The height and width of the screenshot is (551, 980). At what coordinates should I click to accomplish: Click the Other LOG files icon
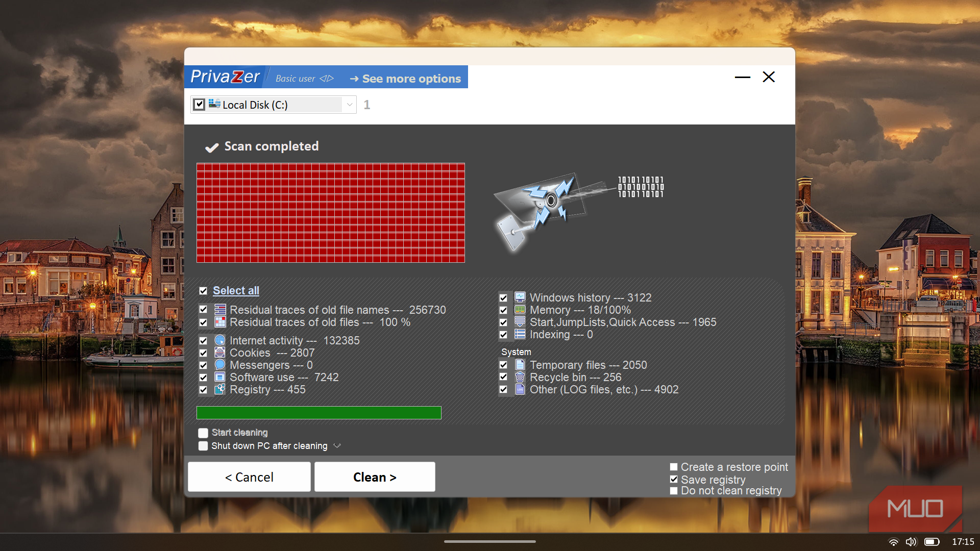pyautogui.click(x=520, y=389)
